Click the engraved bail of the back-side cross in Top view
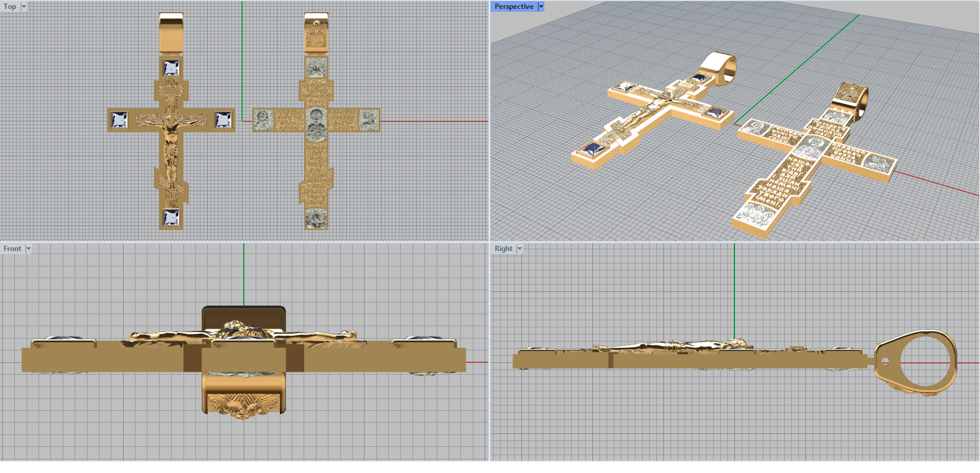 tap(316, 34)
